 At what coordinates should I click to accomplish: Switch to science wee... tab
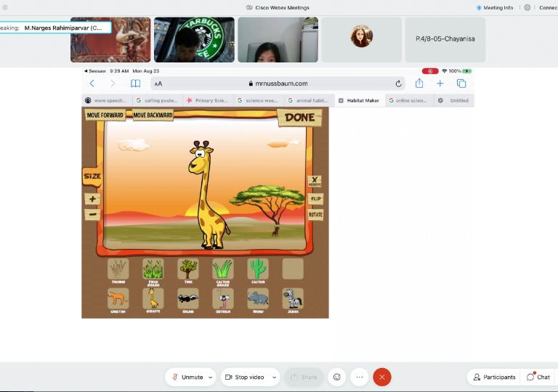[x=259, y=101]
